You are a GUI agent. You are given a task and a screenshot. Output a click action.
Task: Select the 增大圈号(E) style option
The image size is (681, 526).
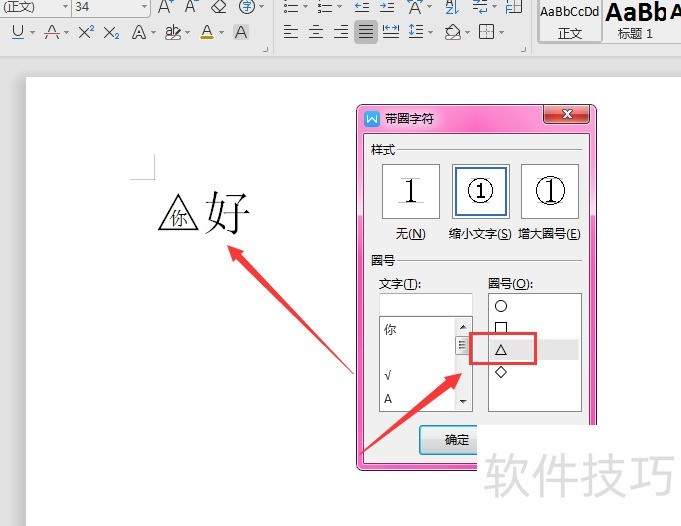click(550, 192)
